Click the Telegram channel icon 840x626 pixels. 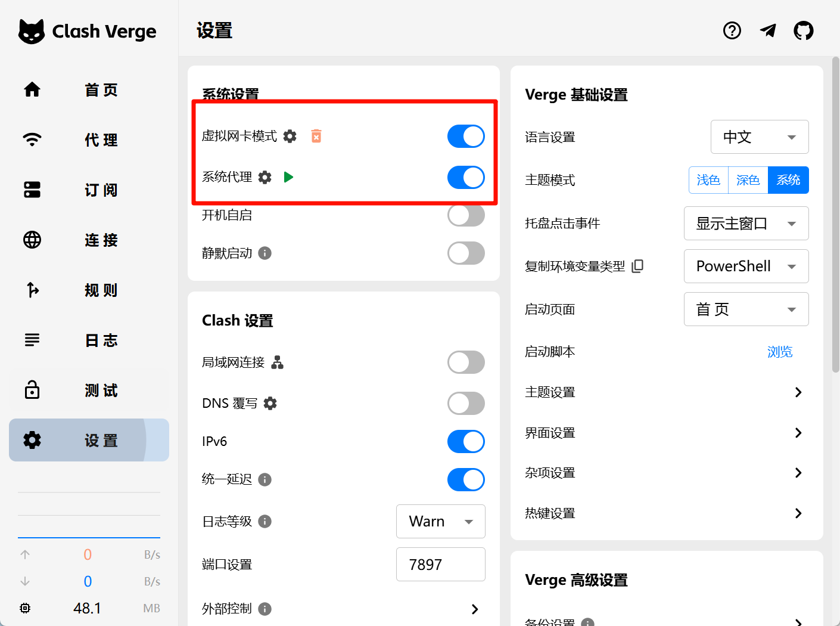(768, 30)
